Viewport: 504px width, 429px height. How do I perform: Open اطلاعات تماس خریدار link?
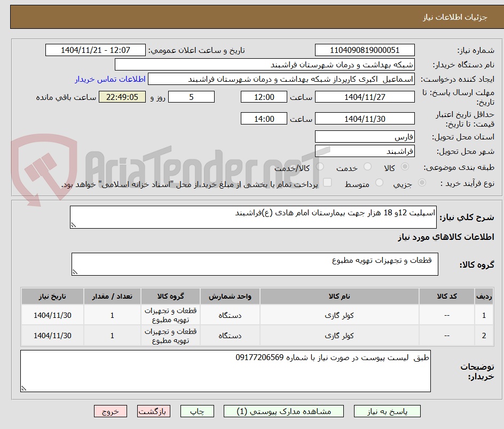coord(110,79)
